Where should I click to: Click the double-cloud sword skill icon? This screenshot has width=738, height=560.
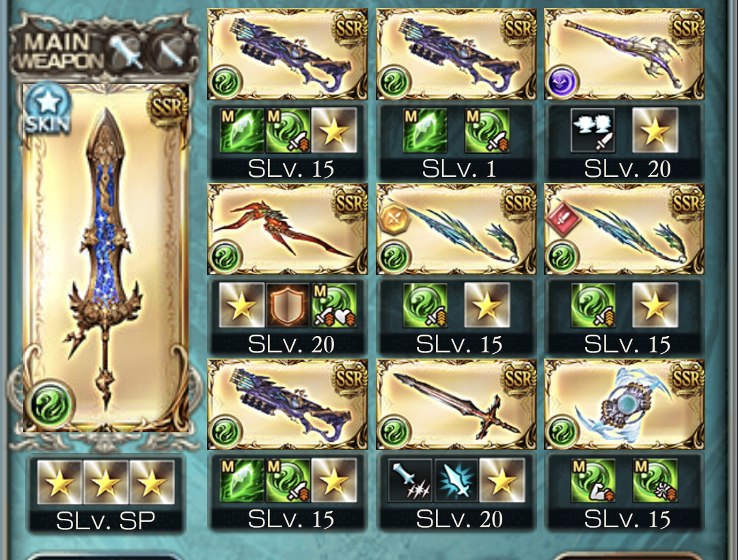[x=593, y=130]
